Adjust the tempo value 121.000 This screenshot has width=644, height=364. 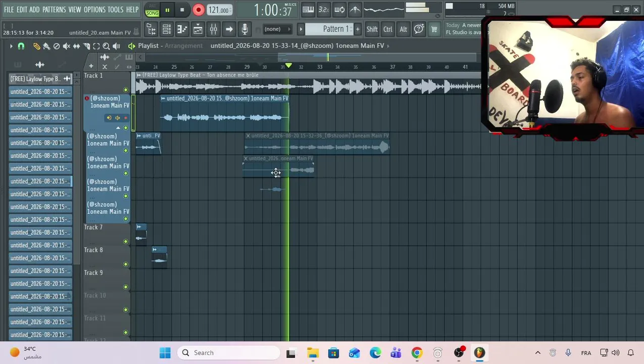219,10
